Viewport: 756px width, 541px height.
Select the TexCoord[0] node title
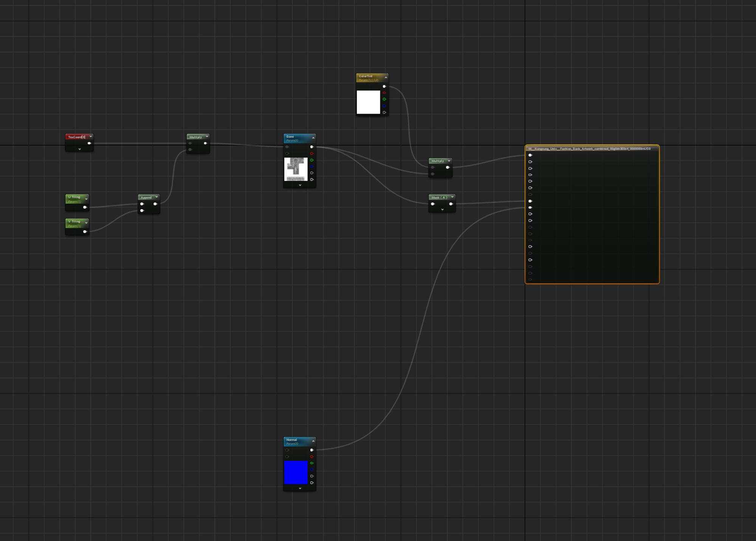pyautogui.click(x=77, y=137)
